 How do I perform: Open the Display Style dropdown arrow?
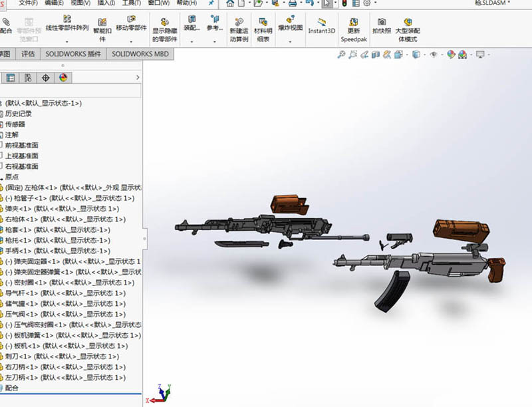[x=424, y=55]
